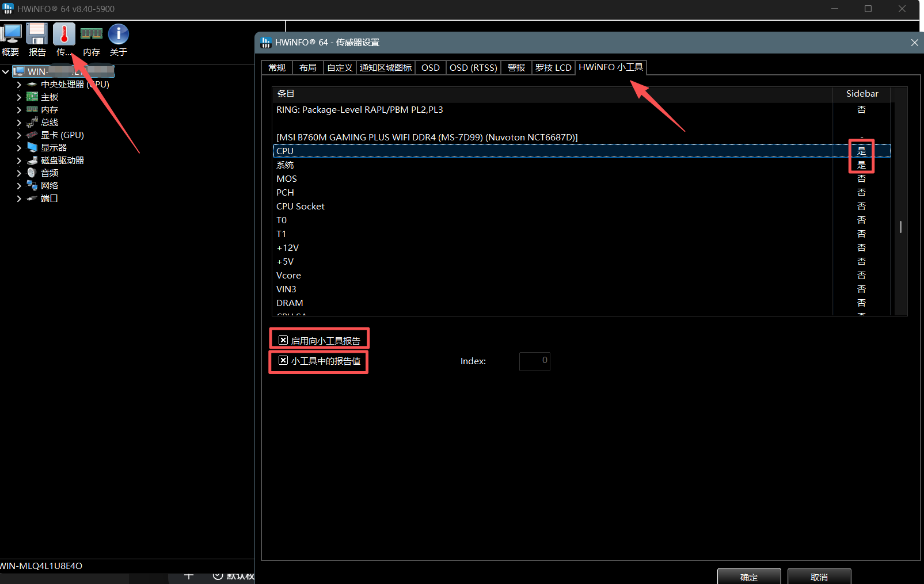Click the 显示器 monitor tree icon
This screenshot has width=924, height=584.
pyautogui.click(x=32, y=148)
